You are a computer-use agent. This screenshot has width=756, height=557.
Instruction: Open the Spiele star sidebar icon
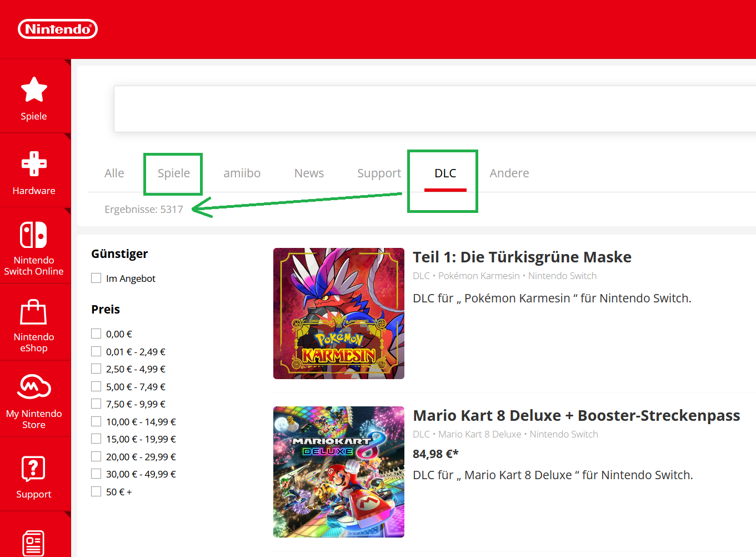point(34,89)
